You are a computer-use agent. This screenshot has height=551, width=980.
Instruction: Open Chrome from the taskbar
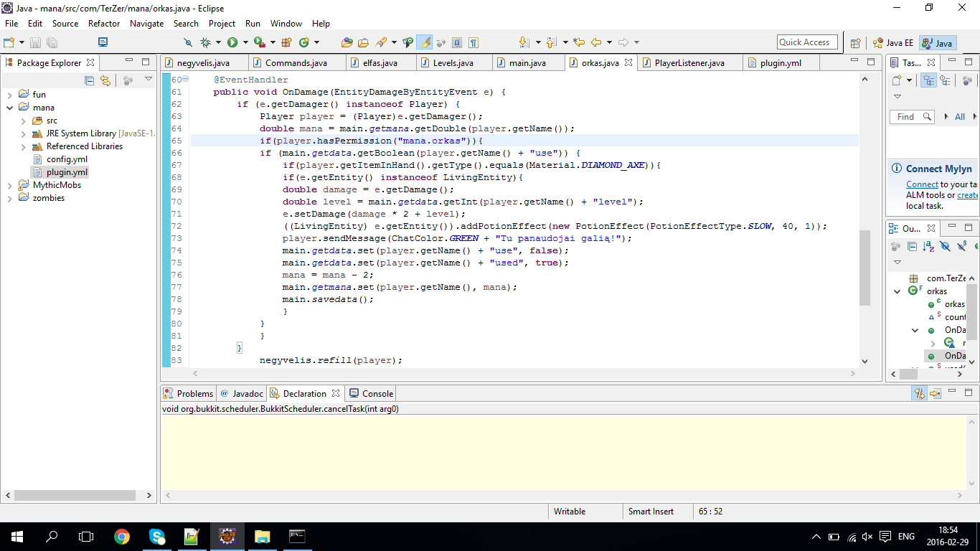coord(122,536)
